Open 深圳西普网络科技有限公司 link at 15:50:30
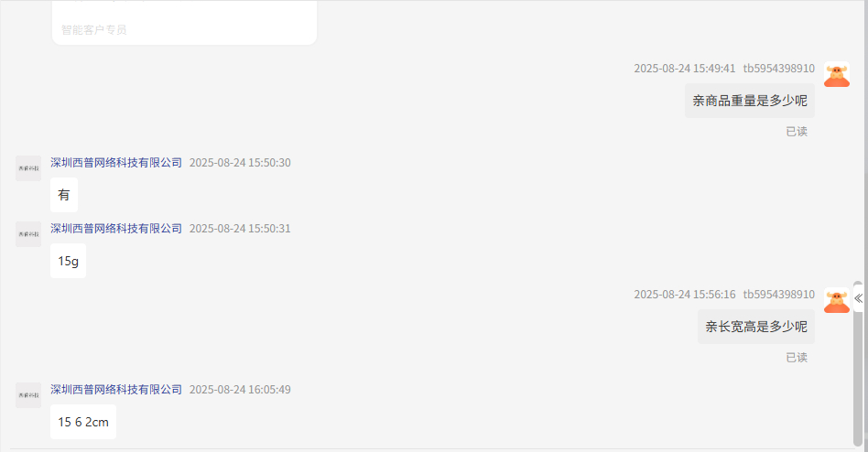The image size is (868, 452). coord(116,163)
